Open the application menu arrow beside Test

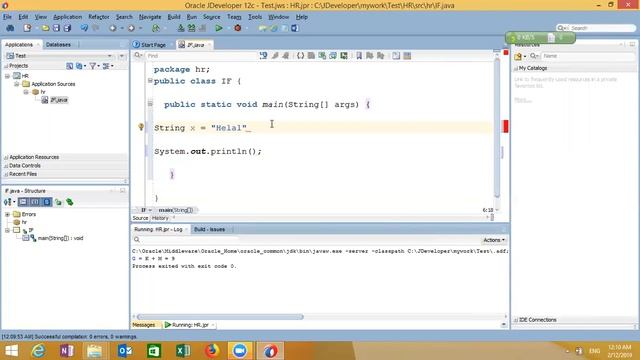coord(122,56)
